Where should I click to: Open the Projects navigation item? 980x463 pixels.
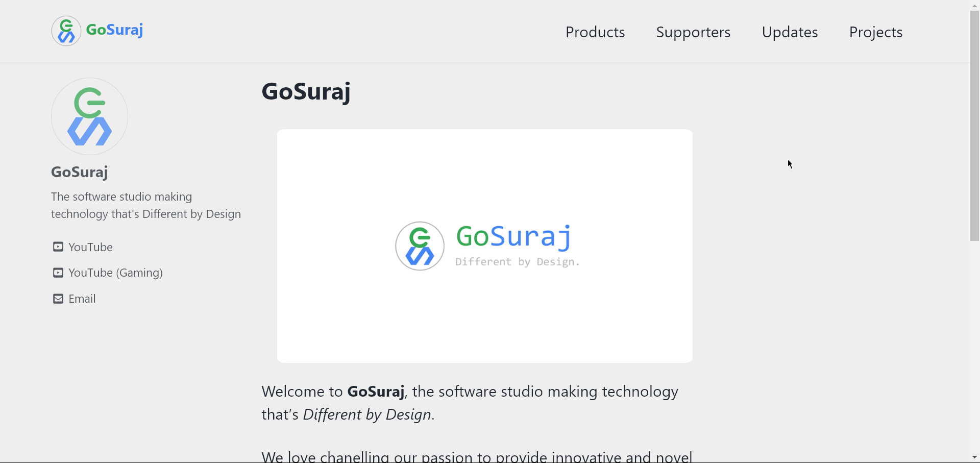875,32
